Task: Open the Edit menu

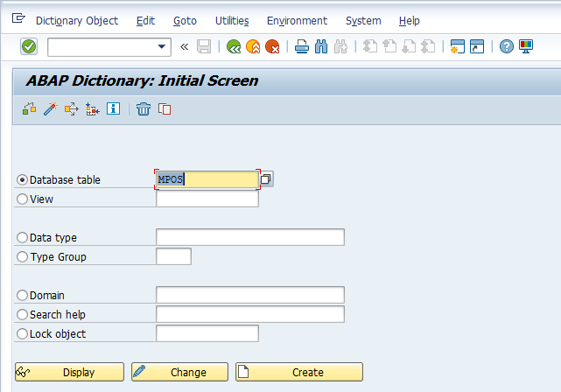Action: 145,21
